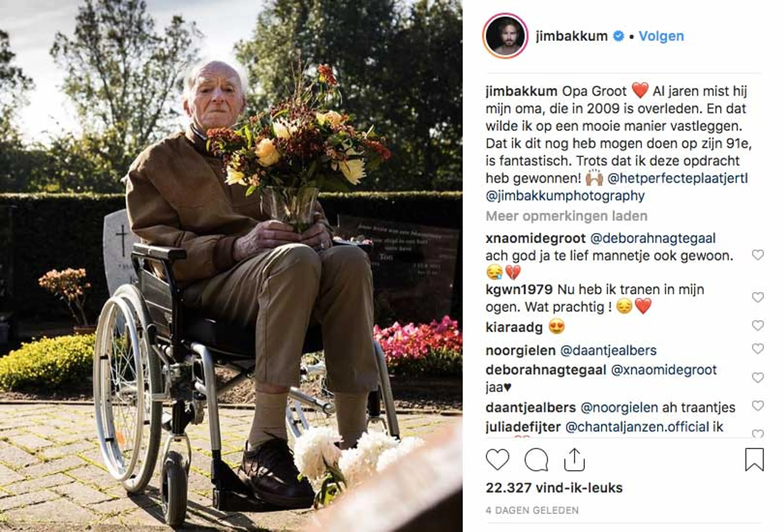This screenshot has width=784, height=532.
Task: Like noorgielen's comment heart
Action: (758, 349)
